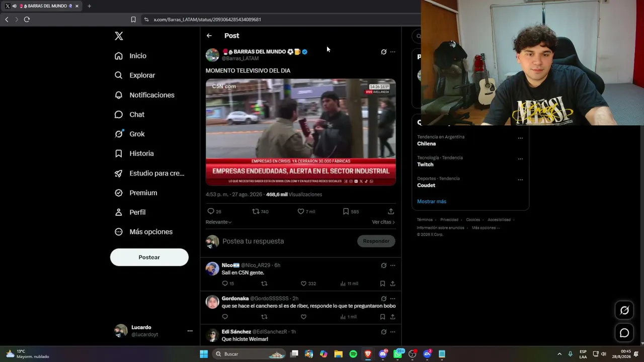Open Grok actions on Gordonaka's comment

(x=383, y=299)
